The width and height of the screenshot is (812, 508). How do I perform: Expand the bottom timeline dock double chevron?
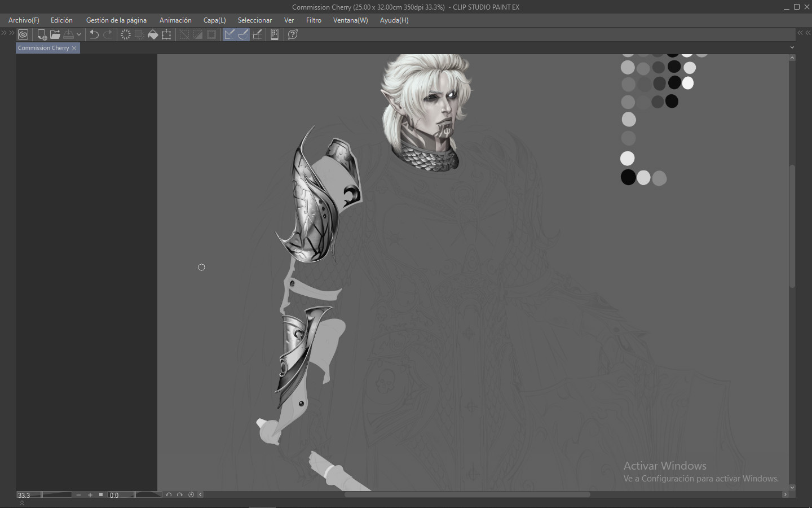tap(22, 503)
